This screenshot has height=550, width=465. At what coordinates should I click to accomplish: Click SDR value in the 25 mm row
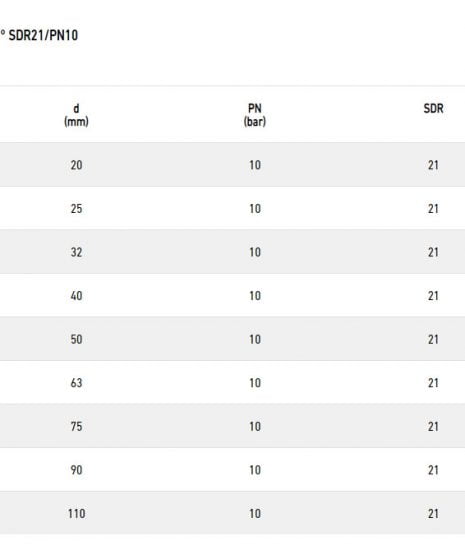[433, 208]
